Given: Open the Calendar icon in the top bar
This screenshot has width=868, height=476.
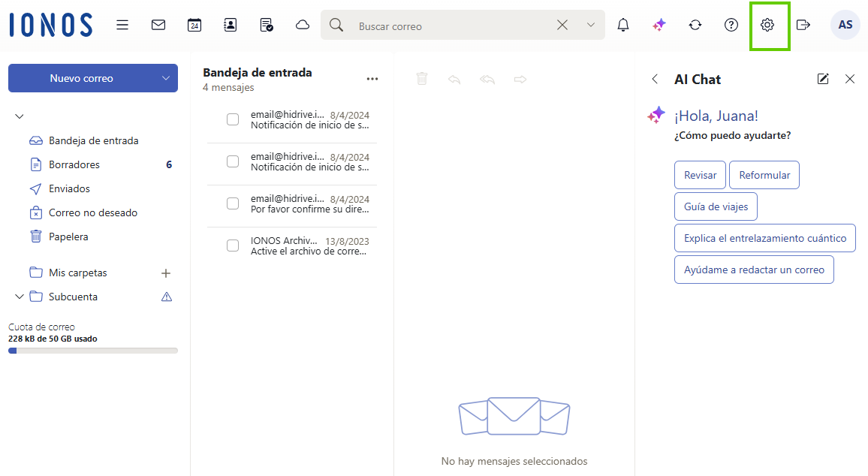Looking at the screenshot, I should pos(194,25).
